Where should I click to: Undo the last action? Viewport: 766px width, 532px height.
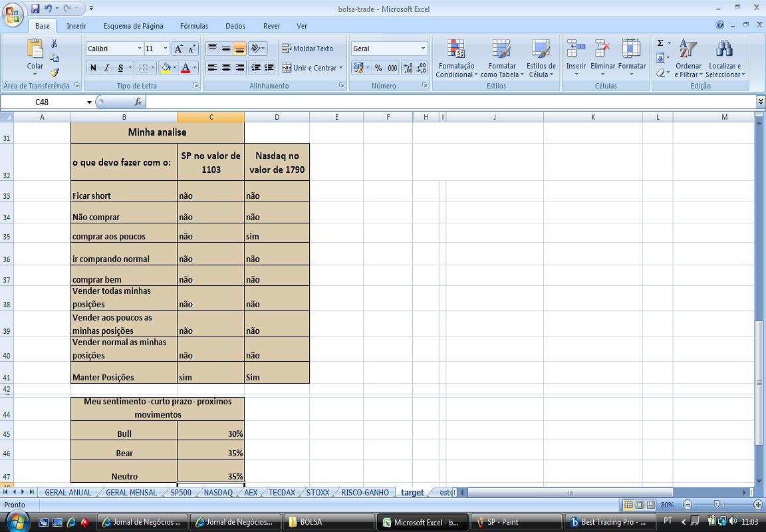click(x=48, y=9)
